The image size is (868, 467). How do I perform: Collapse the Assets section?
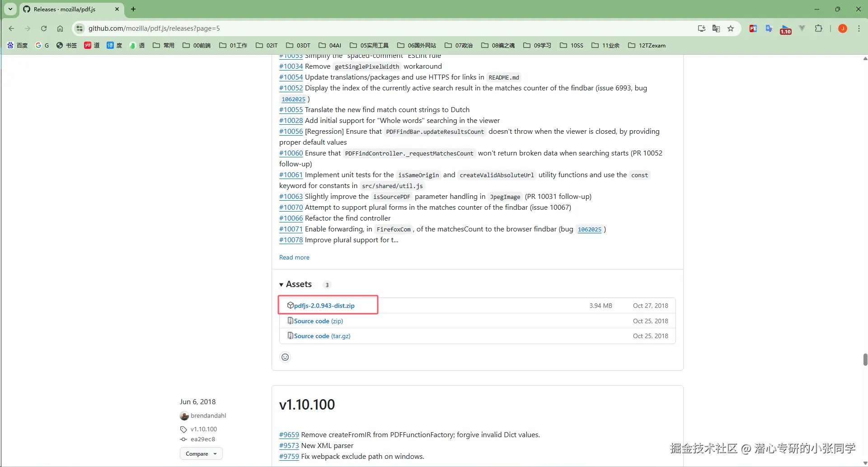(x=296, y=284)
